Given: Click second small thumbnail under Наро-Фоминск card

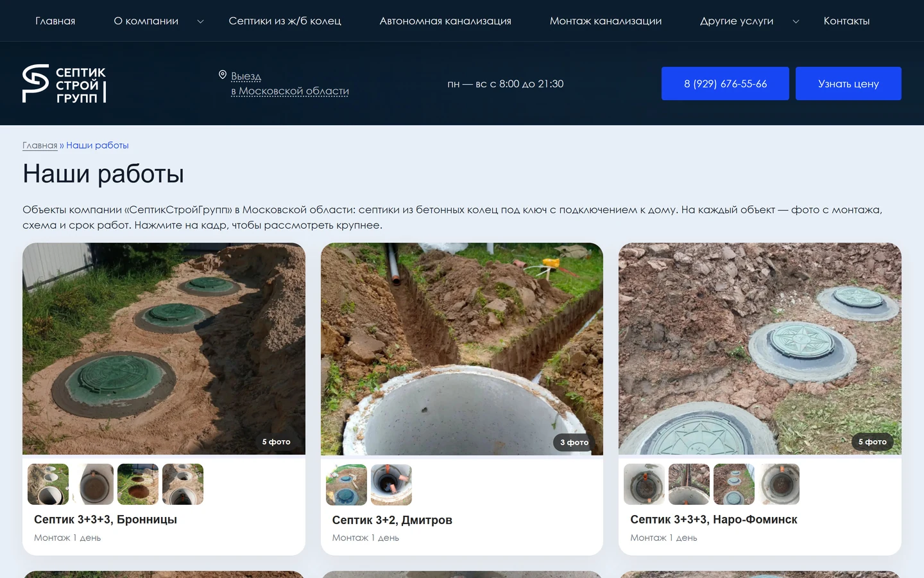Looking at the screenshot, I should [x=689, y=484].
